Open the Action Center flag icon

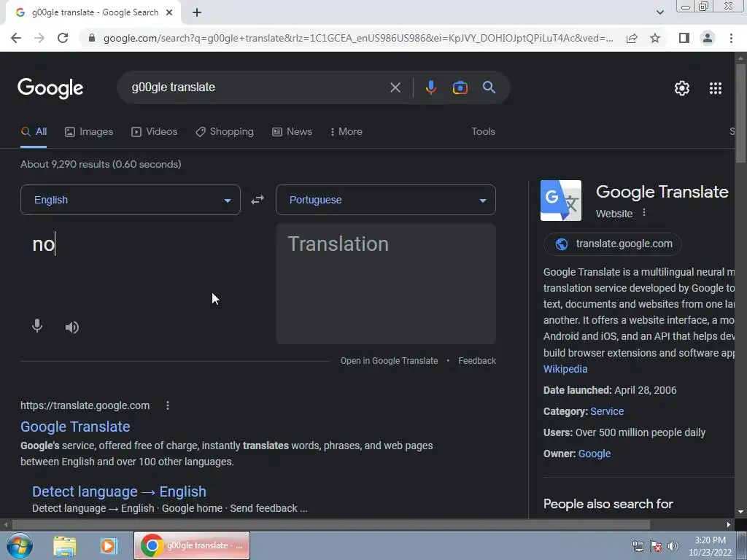pyautogui.click(x=656, y=546)
